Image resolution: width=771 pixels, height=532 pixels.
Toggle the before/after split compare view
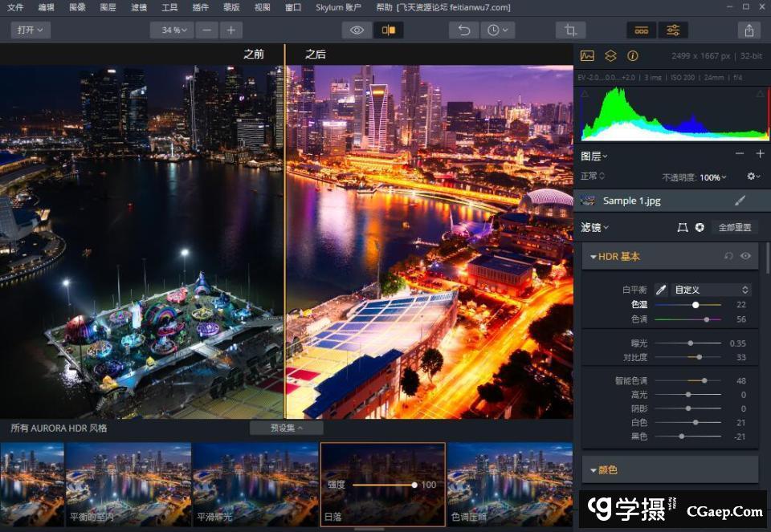(x=389, y=30)
